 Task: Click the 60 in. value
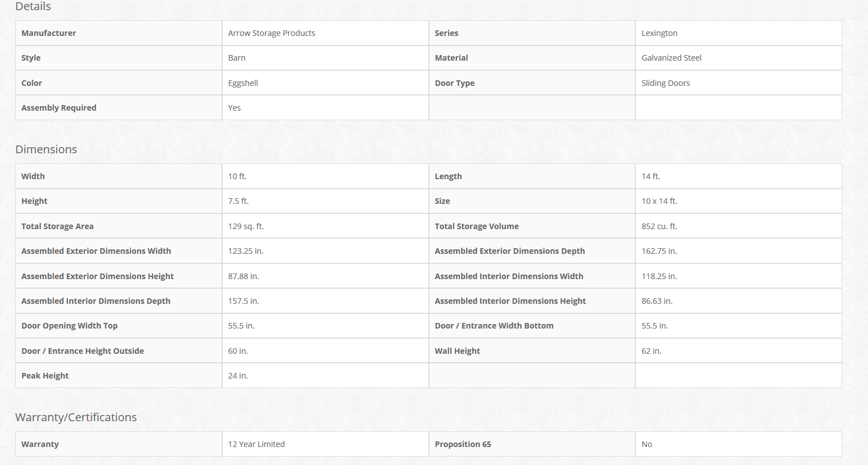[x=238, y=351]
